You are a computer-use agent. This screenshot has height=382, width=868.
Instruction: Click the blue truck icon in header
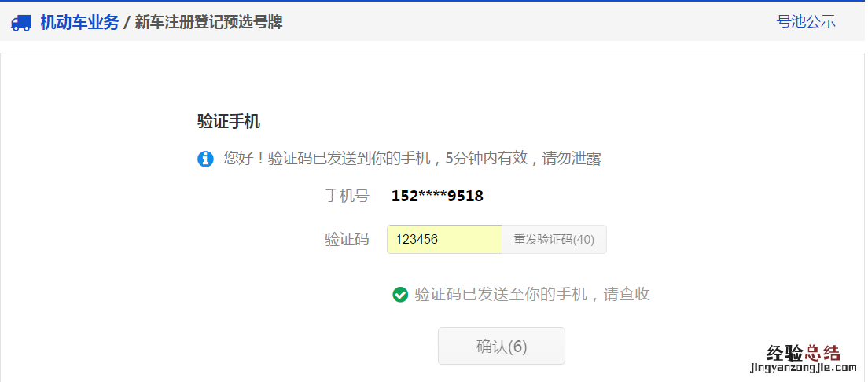coord(21,23)
